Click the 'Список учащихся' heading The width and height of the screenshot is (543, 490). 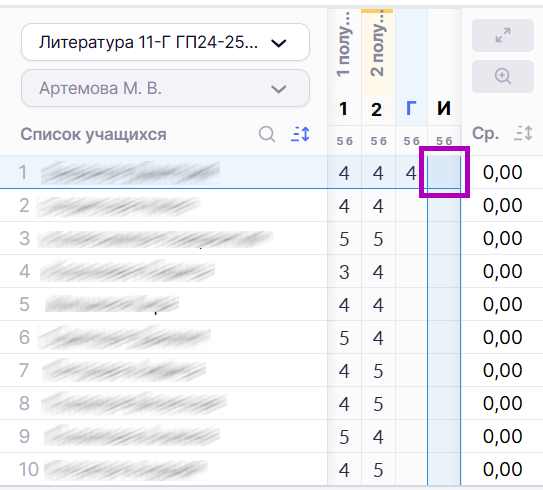coord(94,134)
